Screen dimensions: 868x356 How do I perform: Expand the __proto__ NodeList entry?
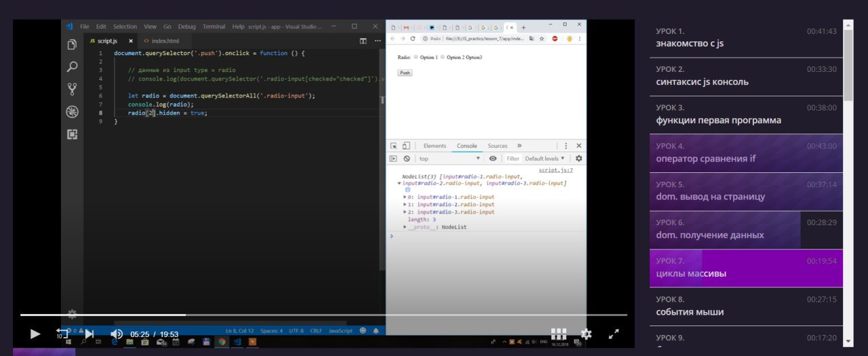tap(405, 227)
